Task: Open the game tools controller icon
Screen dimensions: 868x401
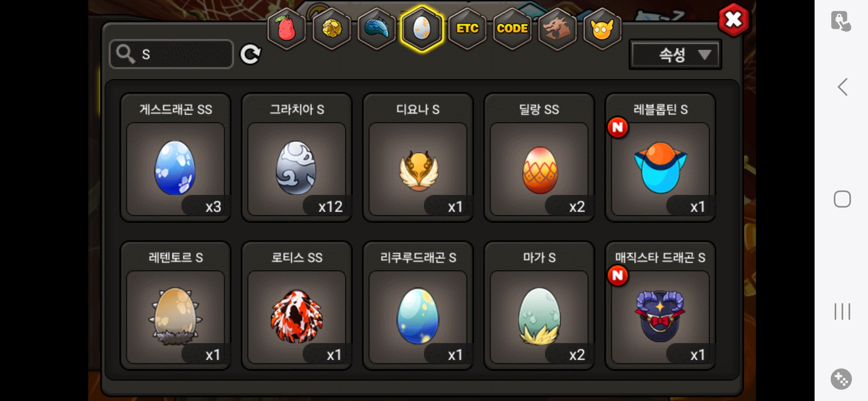Action: coord(841,379)
